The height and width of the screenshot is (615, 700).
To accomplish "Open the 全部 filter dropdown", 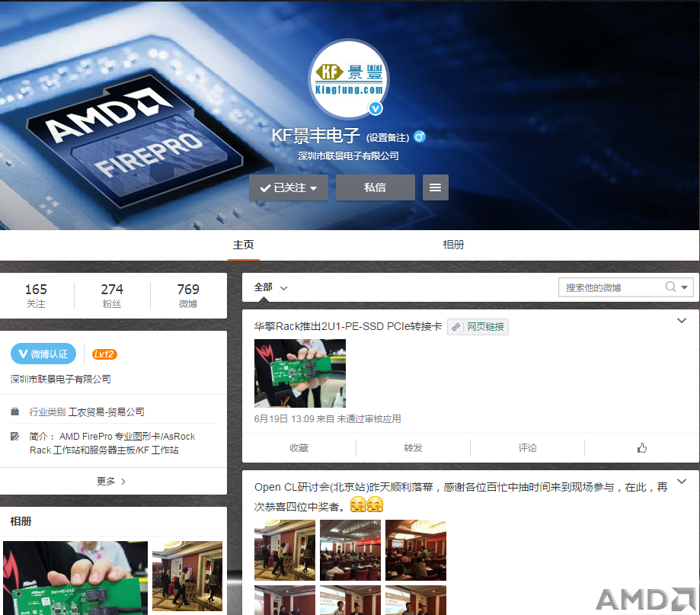I will [x=270, y=287].
